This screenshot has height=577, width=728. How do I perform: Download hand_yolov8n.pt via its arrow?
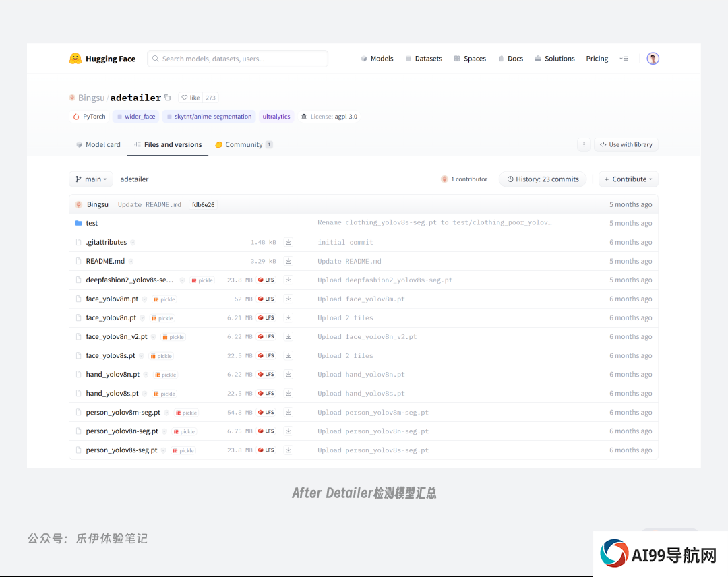289,375
